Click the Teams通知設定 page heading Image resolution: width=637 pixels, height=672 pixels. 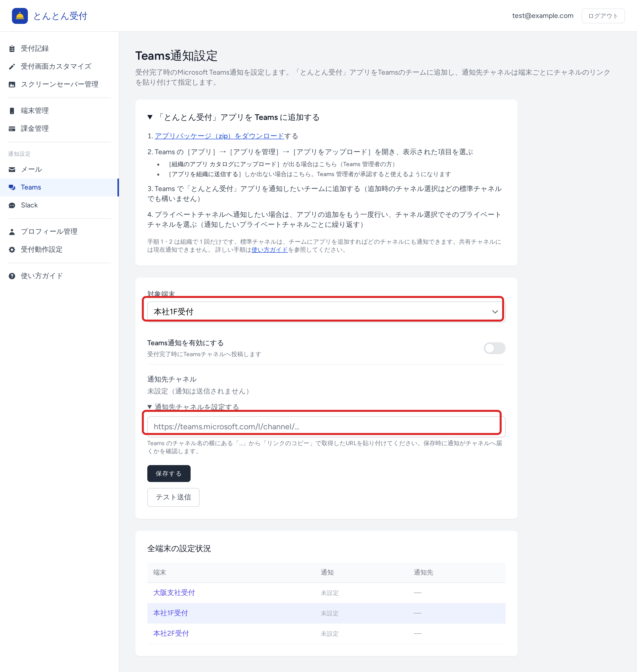(x=176, y=56)
